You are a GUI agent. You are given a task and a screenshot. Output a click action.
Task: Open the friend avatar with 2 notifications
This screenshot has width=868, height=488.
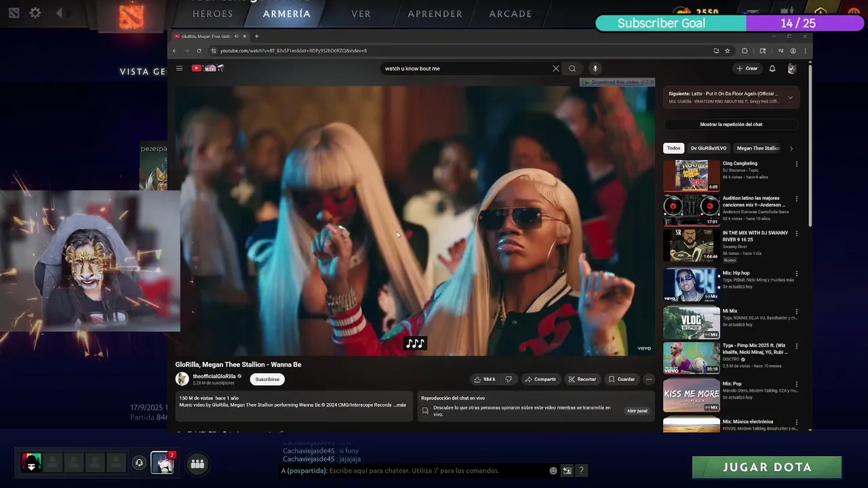click(162, 462)
